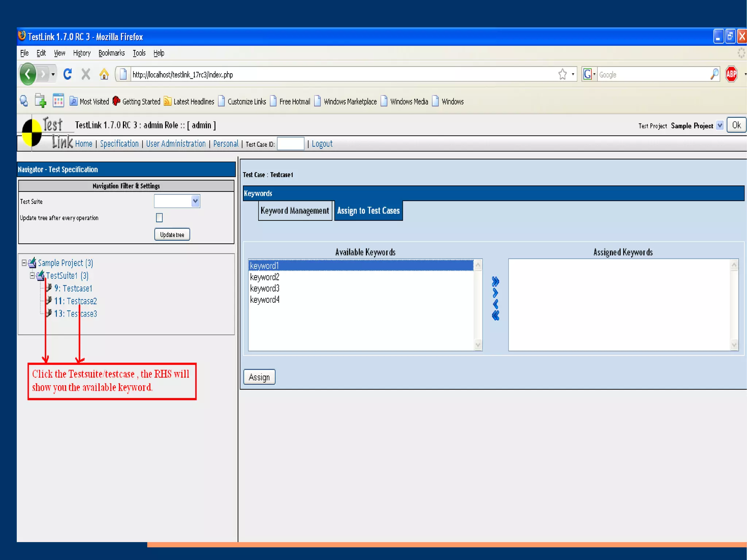Image resolution: width=747 pixels, height=560 pixels.
Task: Open the Specification link
Action: 119,144
